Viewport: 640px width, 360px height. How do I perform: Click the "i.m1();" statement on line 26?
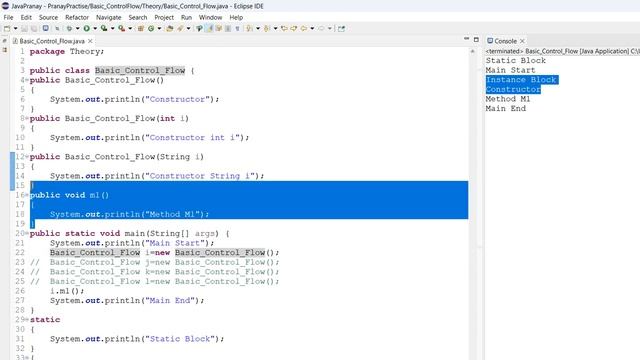tap(67, 291)
